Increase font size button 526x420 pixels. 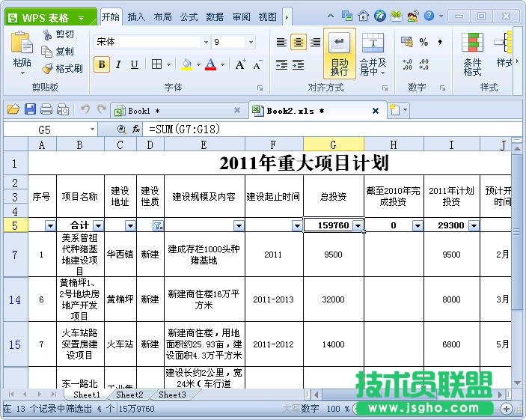pos(240,64)
